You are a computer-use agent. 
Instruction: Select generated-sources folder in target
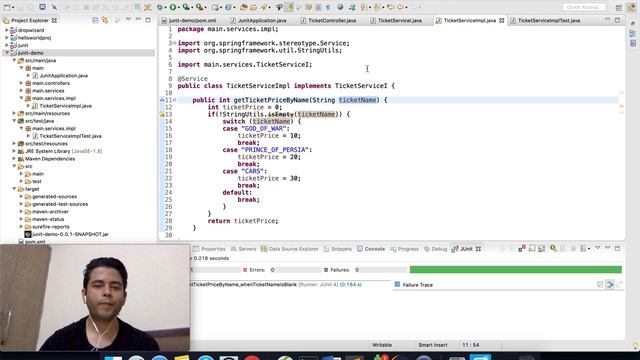(x=51, y=196)
